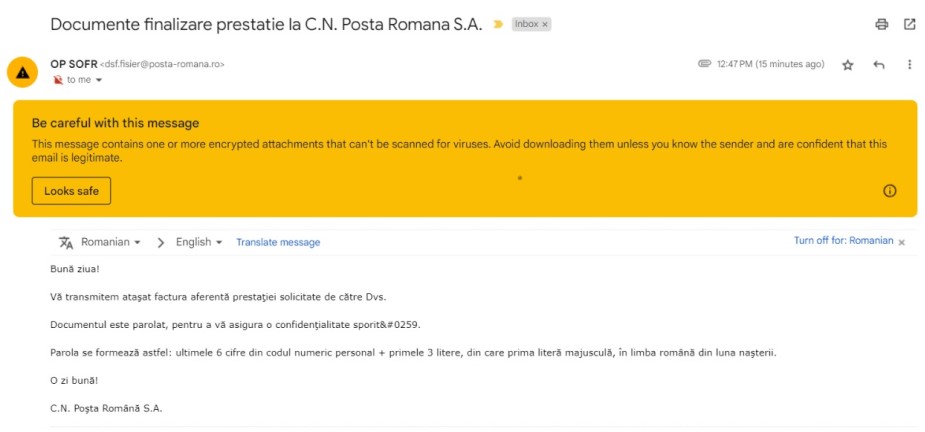Image resolution: width=925 pixels, height=432 pixels.
Task: Click the yellow importance marker beside the subject
Action: [498, 24]
